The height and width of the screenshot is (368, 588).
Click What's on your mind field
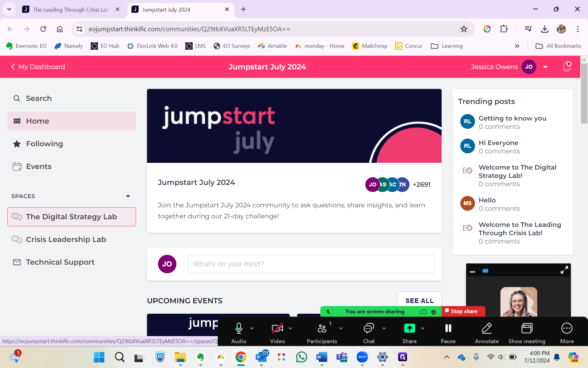tap(311, 264)
